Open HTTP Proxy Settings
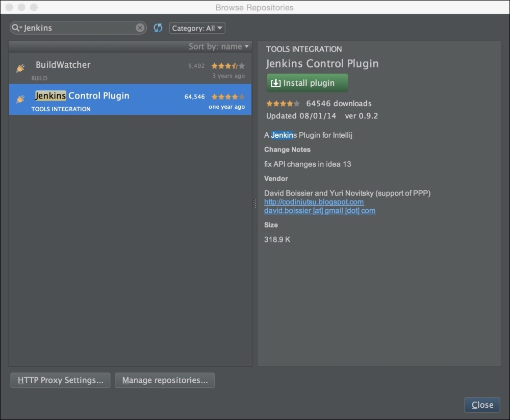This screenshot has width=510, height=420. 61,380
